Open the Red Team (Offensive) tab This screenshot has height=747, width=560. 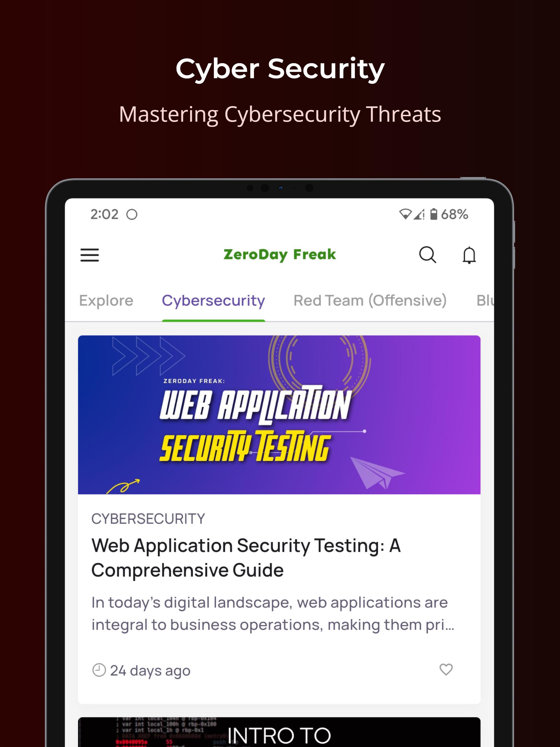click(370, 300)
